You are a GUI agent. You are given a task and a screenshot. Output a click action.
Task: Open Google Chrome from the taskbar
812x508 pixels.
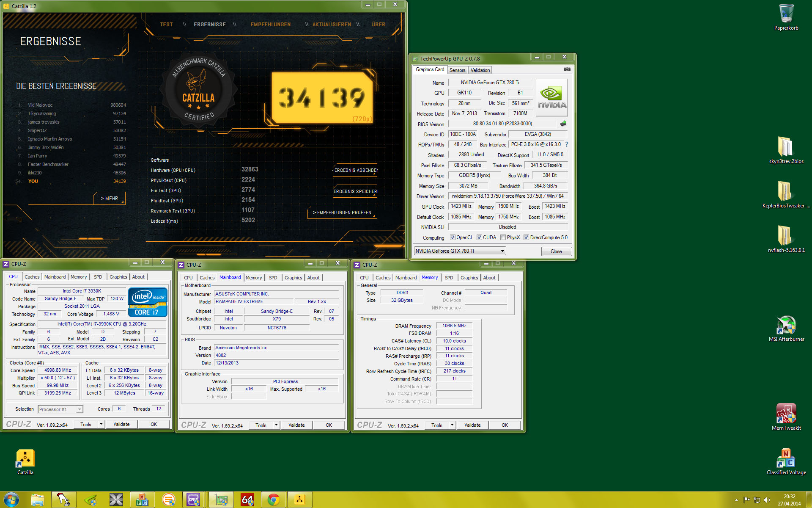point(273,500)
